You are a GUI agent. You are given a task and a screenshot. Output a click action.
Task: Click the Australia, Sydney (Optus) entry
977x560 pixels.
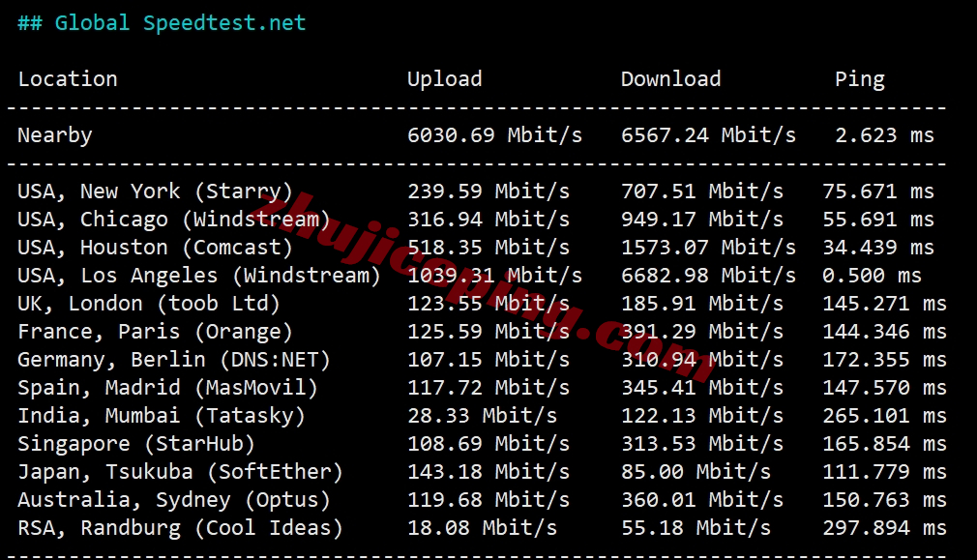[x=174, y=500]
